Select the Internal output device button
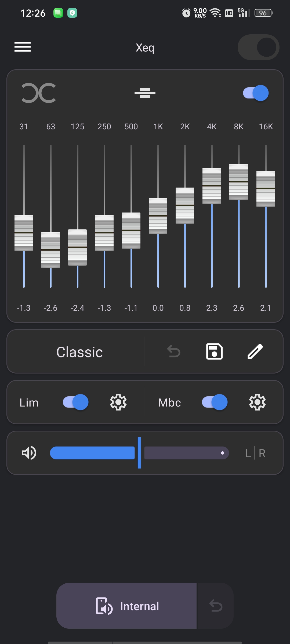Image resolution: width=290 pixels, height=644 pixels. (126, 606)
